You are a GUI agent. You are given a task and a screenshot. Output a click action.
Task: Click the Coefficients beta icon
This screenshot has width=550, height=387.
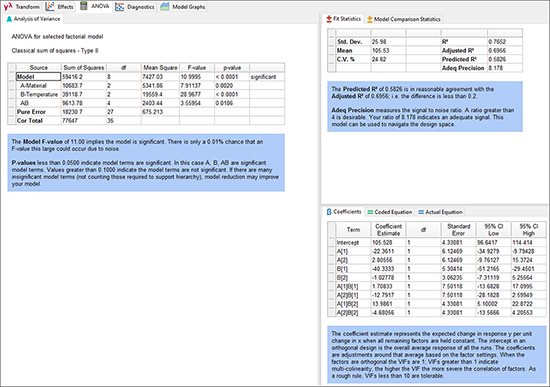(x=329, y=212)
